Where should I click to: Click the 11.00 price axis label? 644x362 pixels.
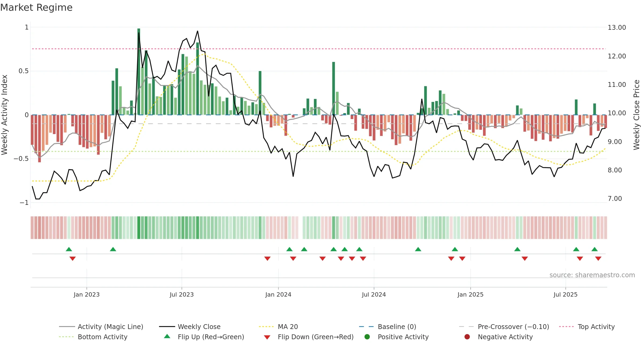click(617, 84)
